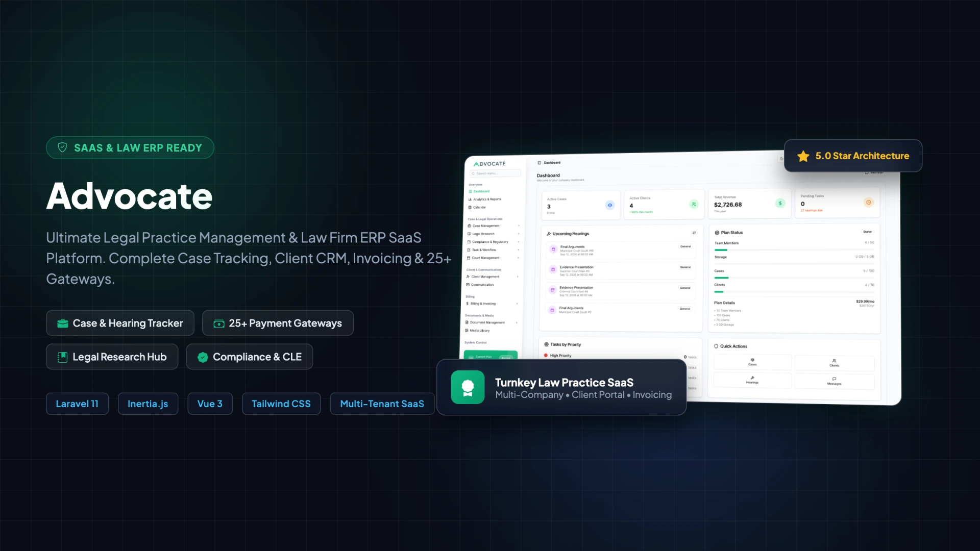Screen dimensions: 980x551
Task: Click the 27 count badge on Upcoming Hearings
Action: point(694,233)
